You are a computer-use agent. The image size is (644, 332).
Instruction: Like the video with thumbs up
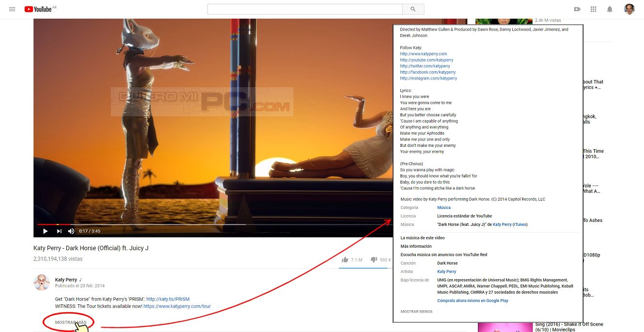coord(345,260)
